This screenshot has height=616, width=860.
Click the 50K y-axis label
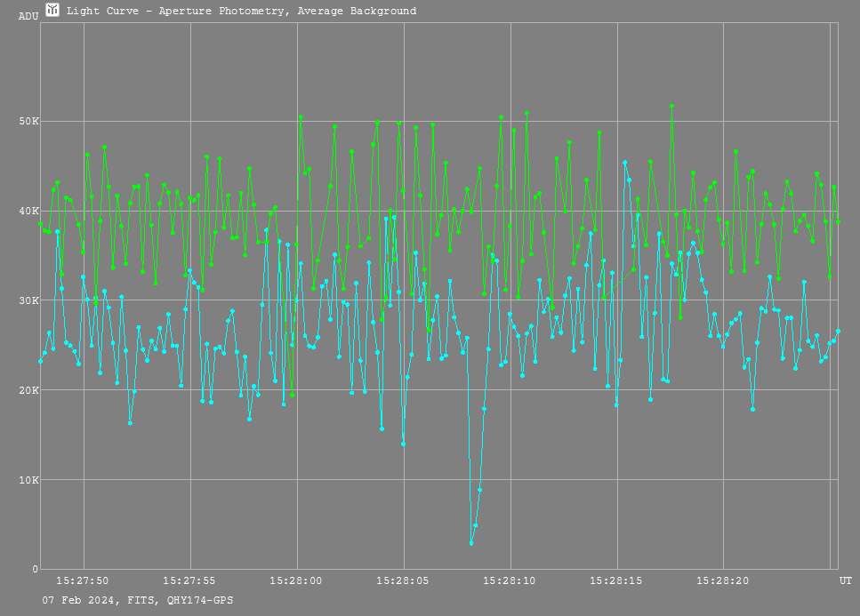(x=29, y=121)
